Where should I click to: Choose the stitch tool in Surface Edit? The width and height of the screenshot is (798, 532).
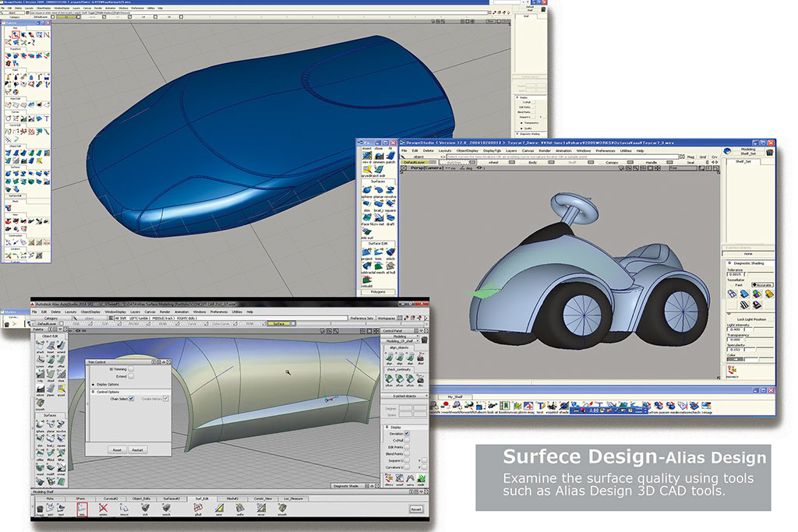pyautogui.click(x=390, y=253)
